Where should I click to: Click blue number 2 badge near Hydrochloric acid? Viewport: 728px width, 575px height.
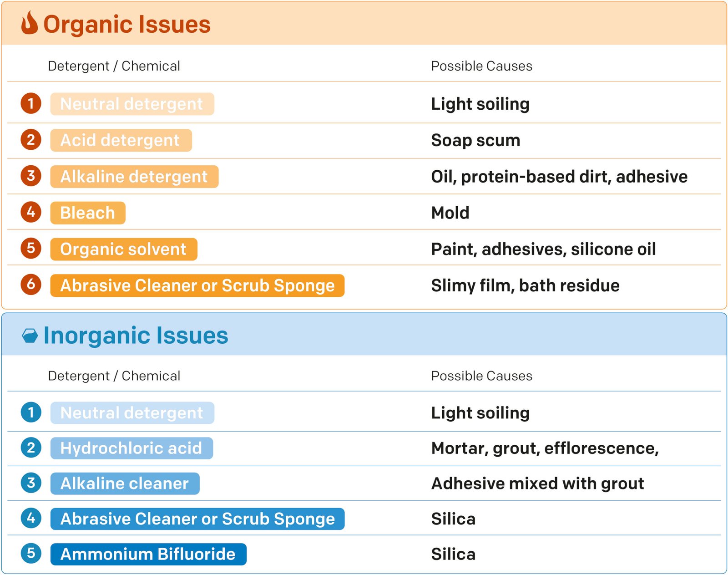click(31, 448)
